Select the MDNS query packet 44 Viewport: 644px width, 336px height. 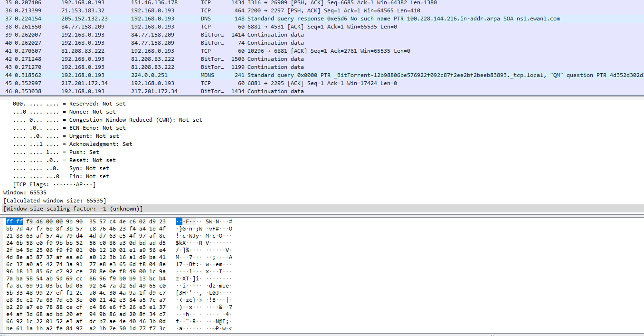tap(190, 75)
